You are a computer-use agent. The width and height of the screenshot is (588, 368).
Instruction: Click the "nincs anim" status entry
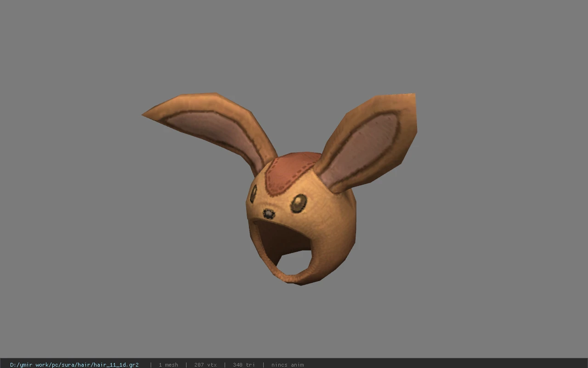[288, 365]
